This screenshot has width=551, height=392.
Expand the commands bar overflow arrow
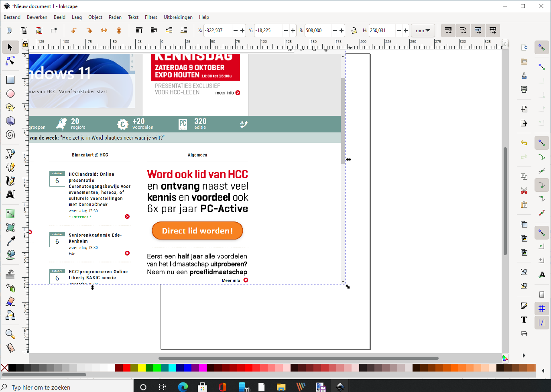(524, 355)
